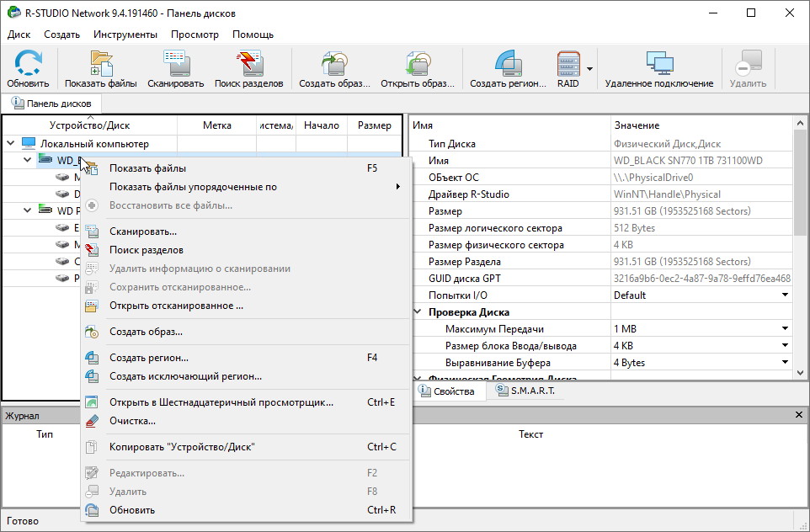
Task: Click the hex viewer icon in context menu
Action: click(92, 402)
